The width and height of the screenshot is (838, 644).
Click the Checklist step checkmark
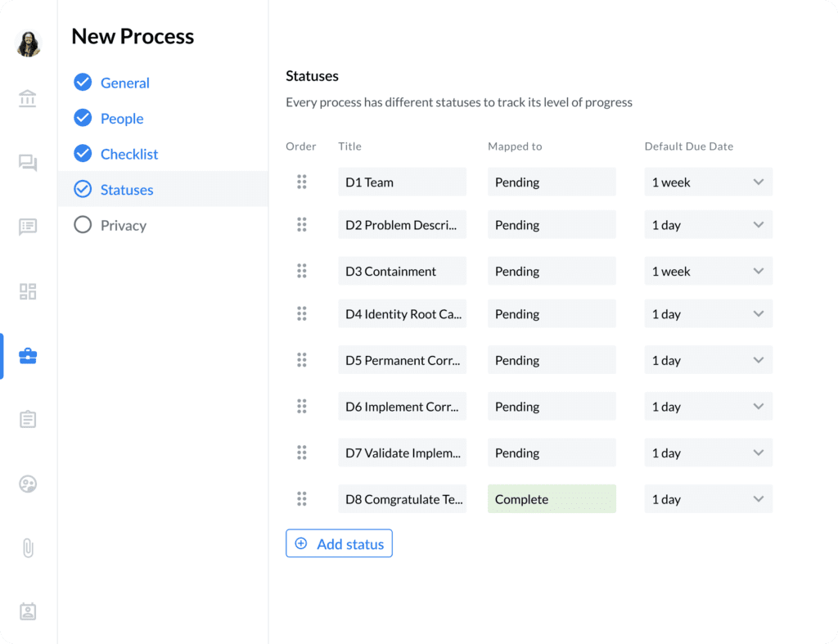[83, 154]
